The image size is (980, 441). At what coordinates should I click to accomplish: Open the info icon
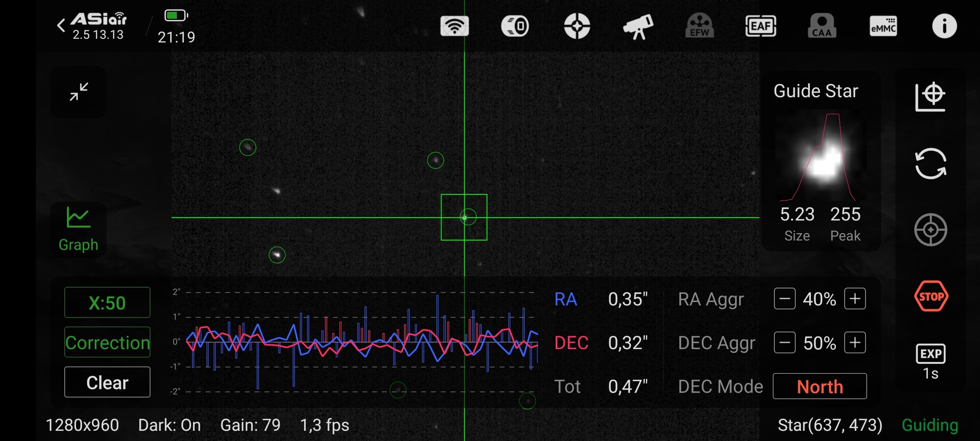[x=944, y=26]
